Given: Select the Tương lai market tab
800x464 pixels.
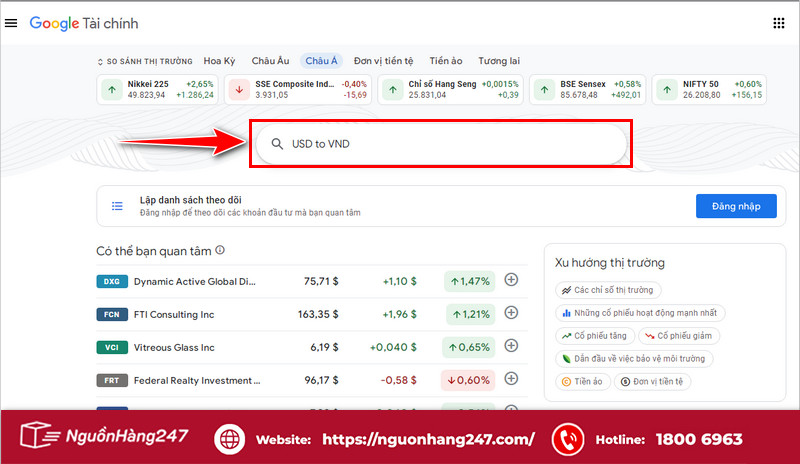Looking at the screenshot, I should 498,61.
